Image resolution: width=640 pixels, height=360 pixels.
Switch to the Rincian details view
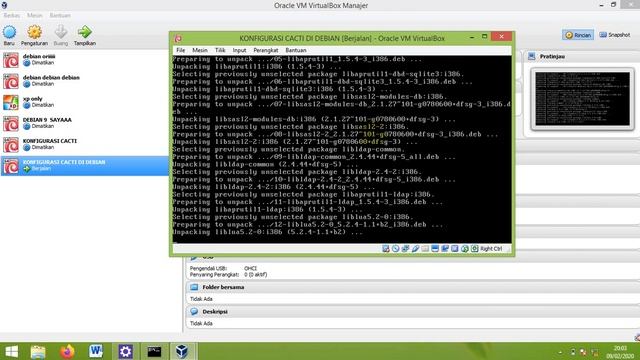578,35
